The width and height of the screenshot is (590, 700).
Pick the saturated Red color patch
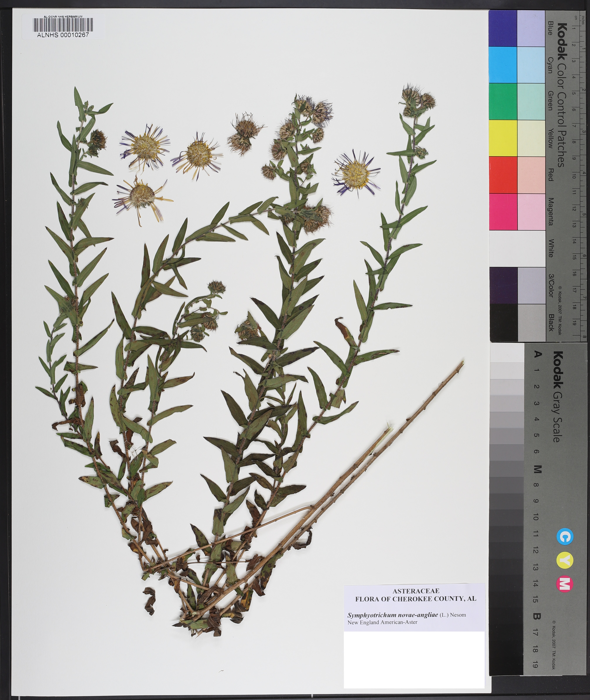tap(503, 175)
